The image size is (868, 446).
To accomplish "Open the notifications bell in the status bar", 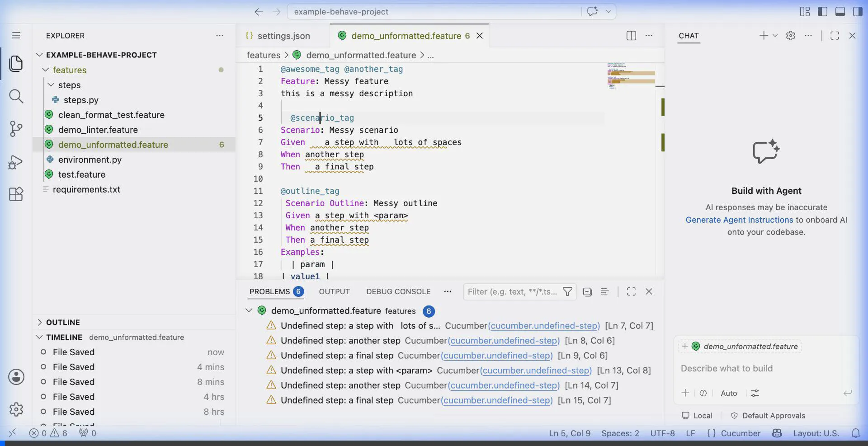I will coord(855,433).
